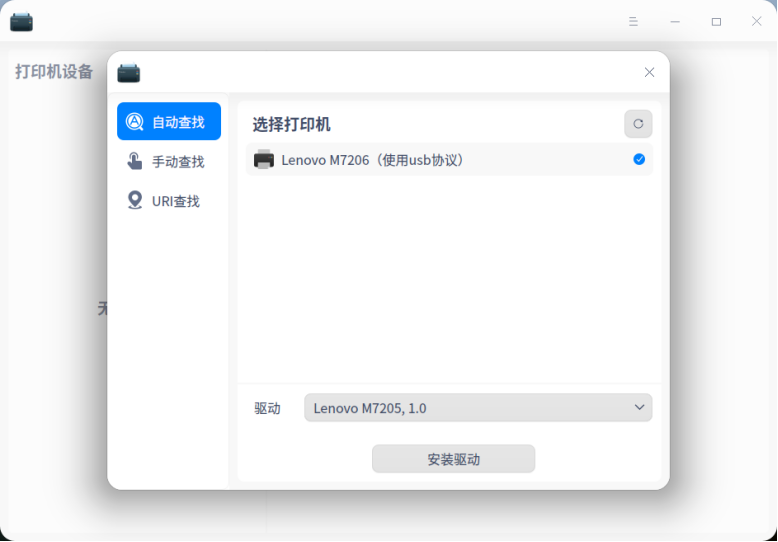Click the 驱动 label
778x542 pixels.
tap(267, 408)
